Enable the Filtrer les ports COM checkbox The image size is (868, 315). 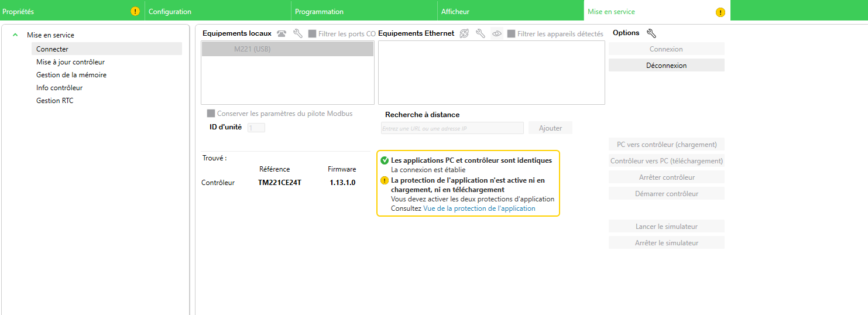pyautogui.click(x=313, y=34)
